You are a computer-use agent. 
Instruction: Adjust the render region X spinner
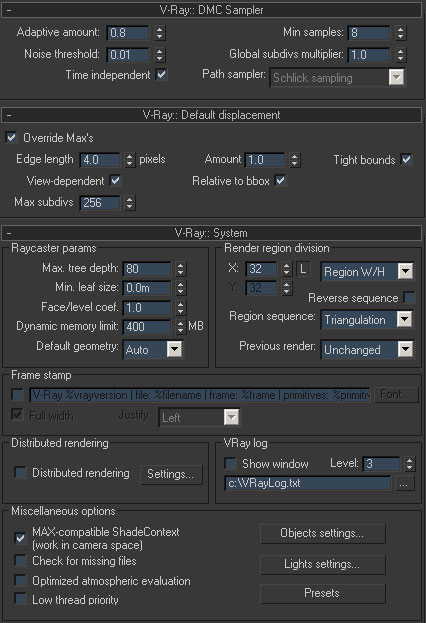287,269
